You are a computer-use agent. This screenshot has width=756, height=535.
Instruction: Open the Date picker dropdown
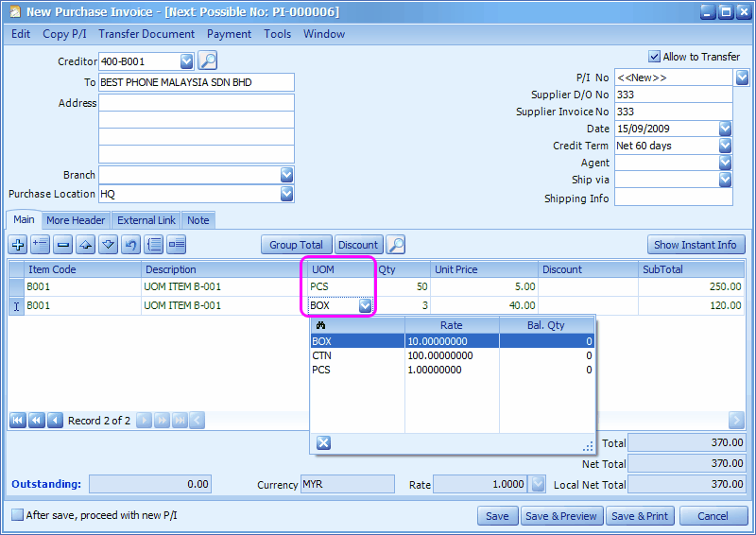pyautogui.click(x=725, y=129)
